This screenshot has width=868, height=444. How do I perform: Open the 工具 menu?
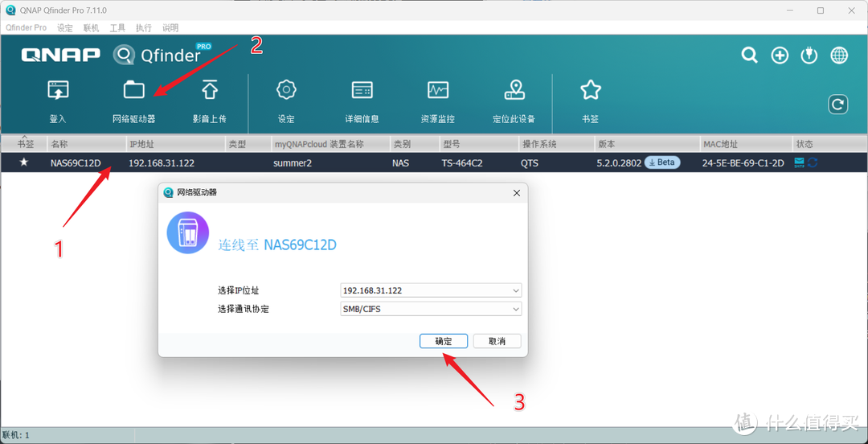(117, 27)
